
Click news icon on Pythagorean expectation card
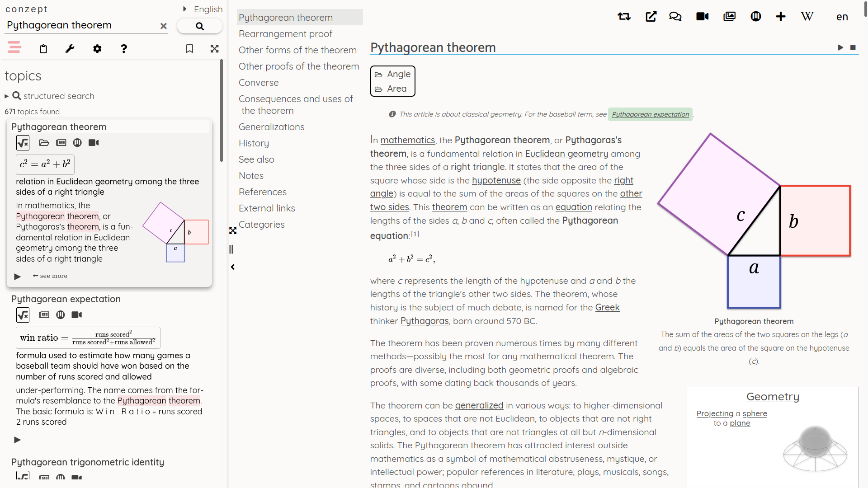pyautogui.click(x=44, y=315)
